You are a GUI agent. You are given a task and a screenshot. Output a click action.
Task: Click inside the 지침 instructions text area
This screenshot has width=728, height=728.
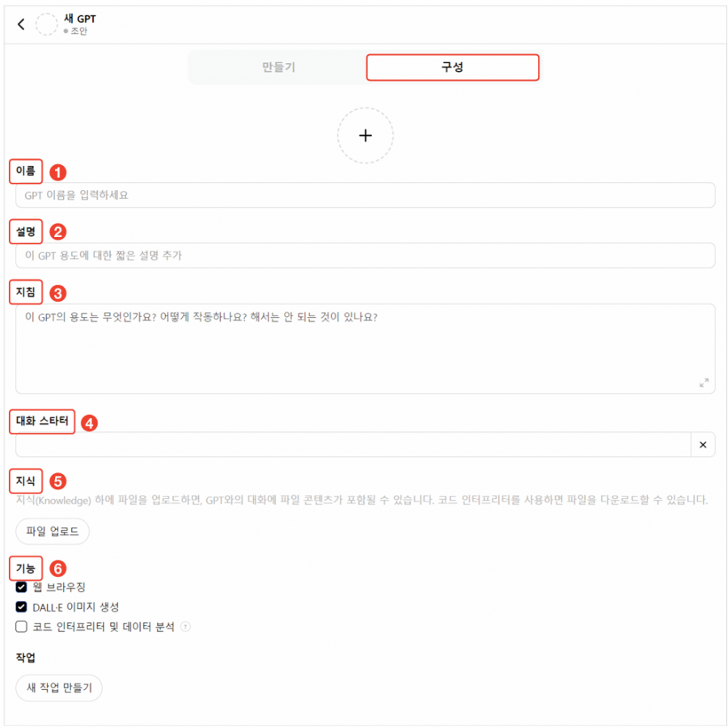tap(366, 349)
